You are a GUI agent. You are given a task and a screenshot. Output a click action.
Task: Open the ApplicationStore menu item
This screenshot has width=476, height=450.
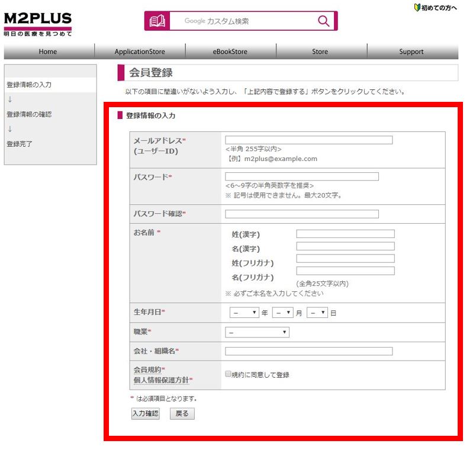[140, 52]
